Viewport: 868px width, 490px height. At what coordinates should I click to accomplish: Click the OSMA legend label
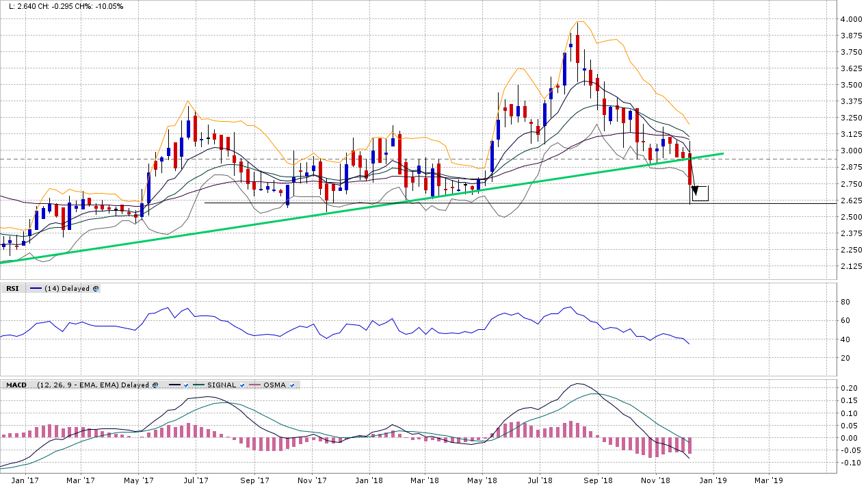tap(274, 385)
